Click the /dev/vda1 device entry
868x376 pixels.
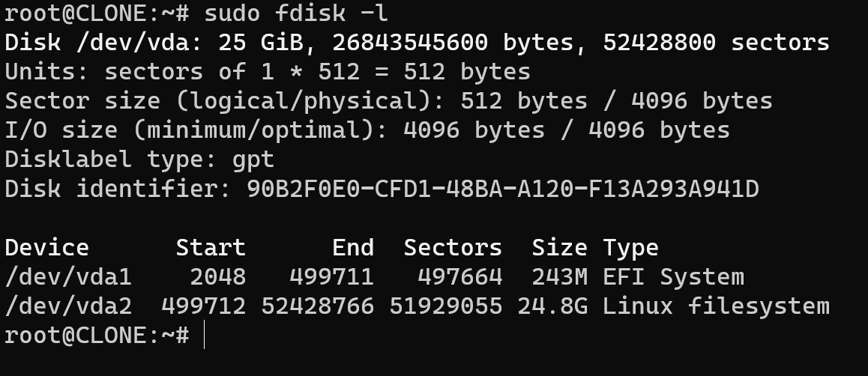pos(68,277)
